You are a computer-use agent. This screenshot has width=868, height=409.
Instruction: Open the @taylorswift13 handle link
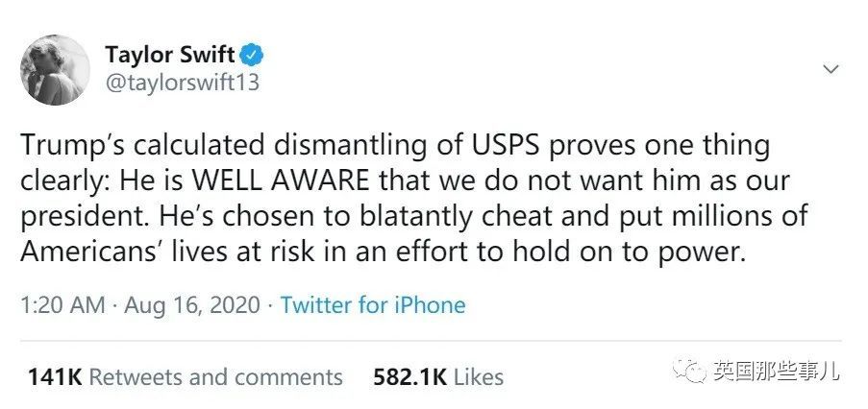tap(182, 83)
